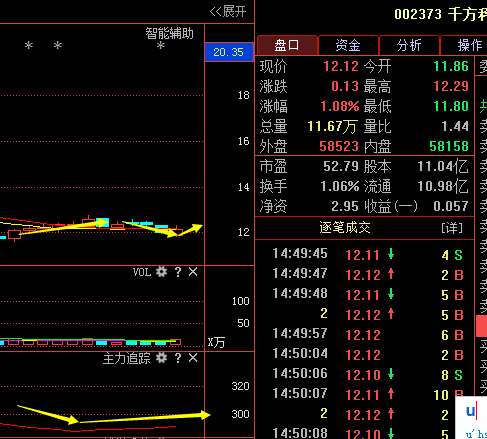Open the 资金 tab
Viewport: 487px width, 439px height.
click(348, 45)
